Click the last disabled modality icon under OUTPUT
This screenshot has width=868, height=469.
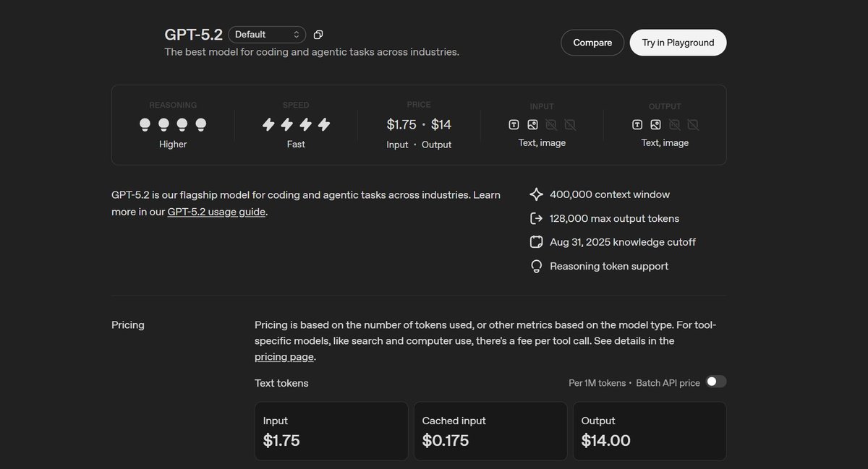(693, 124)
